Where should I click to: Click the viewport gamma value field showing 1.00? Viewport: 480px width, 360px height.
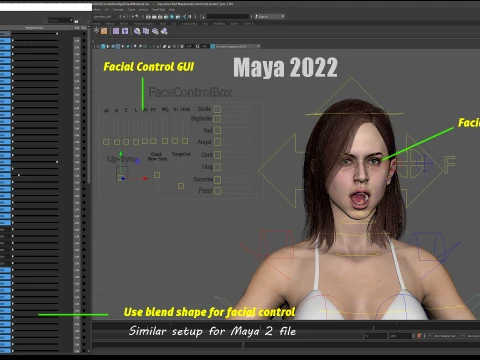(x=205, y=46)
